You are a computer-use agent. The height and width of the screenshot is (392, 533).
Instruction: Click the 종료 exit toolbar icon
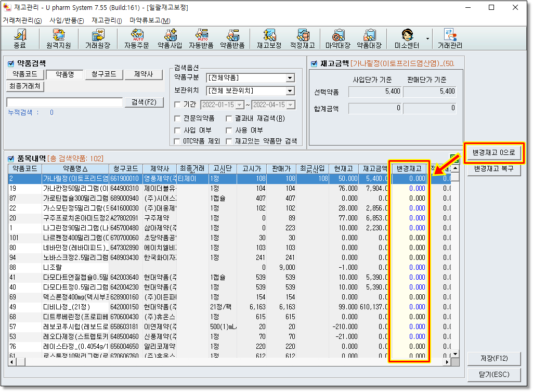pos(20,39)
